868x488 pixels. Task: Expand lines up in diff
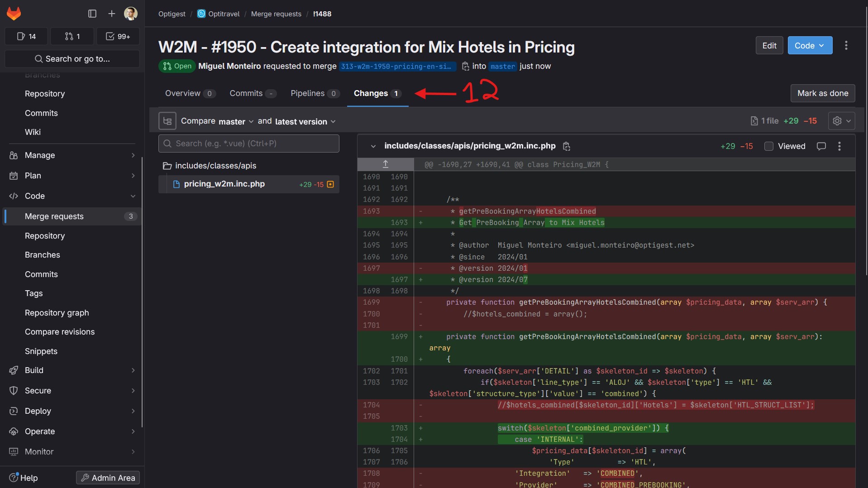coord(386,164)
